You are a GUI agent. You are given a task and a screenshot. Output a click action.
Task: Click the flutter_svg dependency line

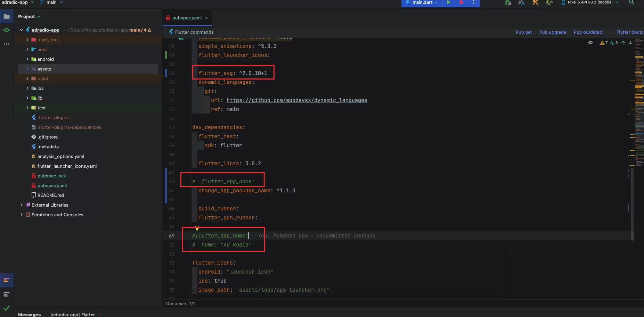coord(233,73)
